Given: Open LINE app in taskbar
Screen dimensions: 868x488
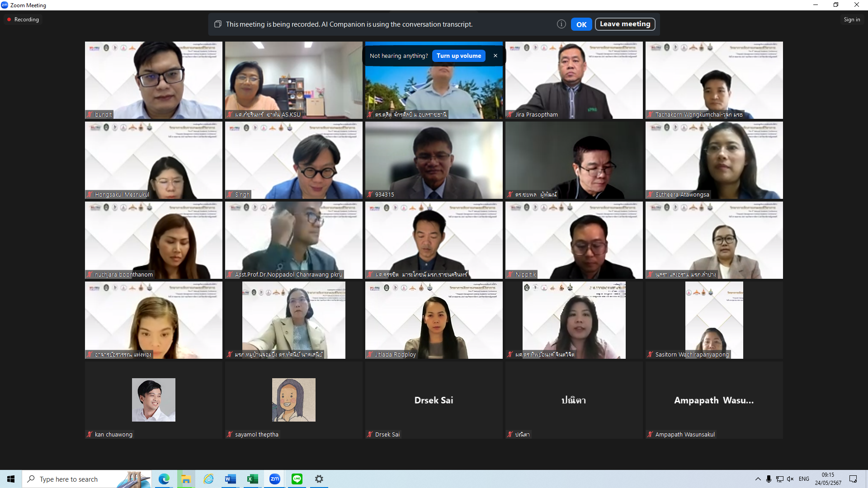Looking at the screenshot, I should 297,479.
